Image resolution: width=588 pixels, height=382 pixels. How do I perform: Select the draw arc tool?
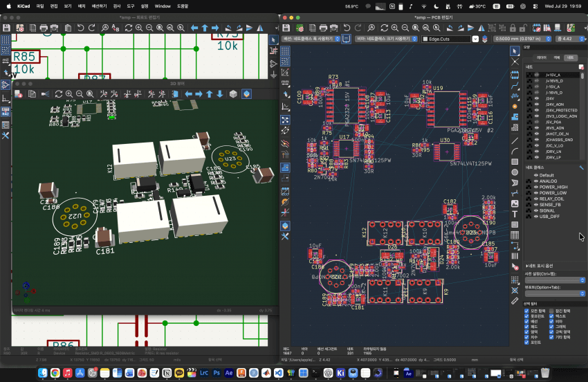pos(515,152)
